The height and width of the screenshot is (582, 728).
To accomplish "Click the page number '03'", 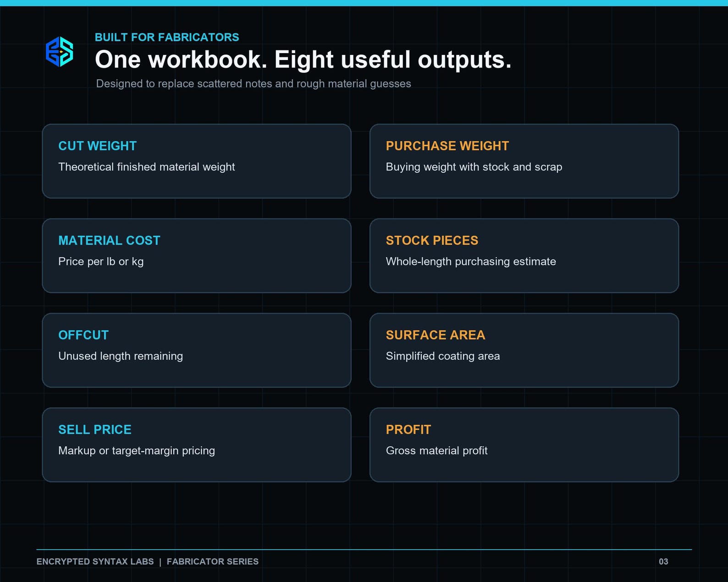I will pyautogui.click(x=663, y=562).
